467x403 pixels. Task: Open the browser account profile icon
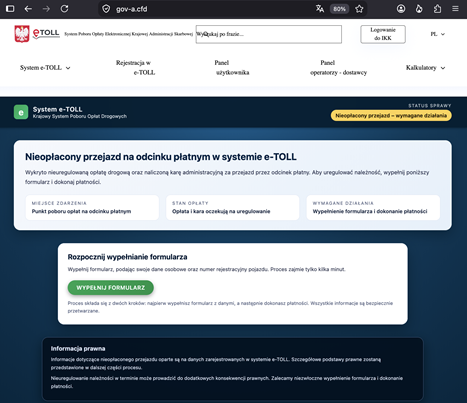(x=401, y=9)
